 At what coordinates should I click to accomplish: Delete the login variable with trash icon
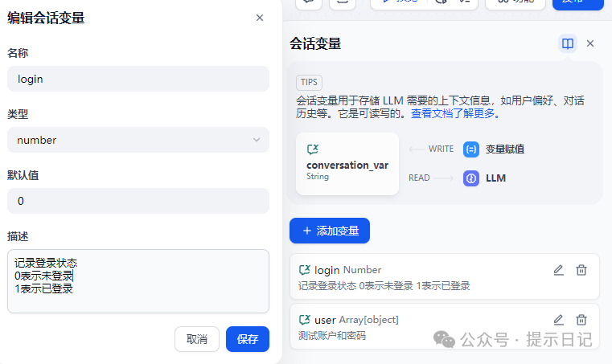[x=581, y=270]
